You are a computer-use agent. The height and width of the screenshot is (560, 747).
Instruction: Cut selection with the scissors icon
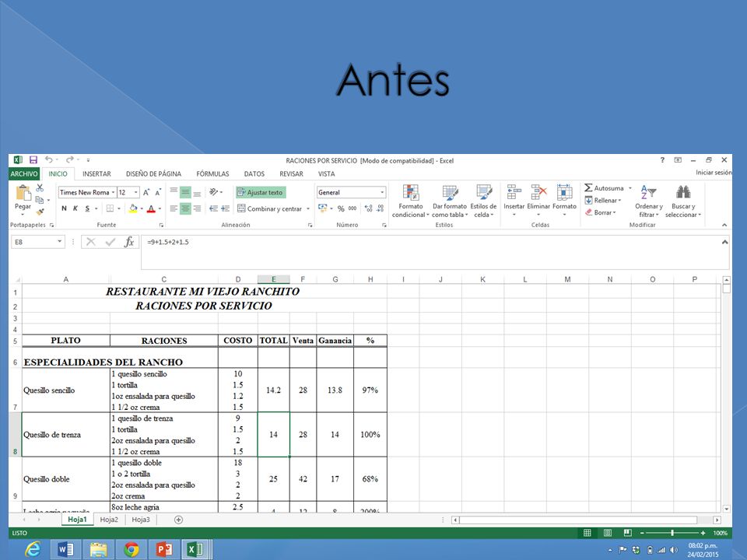[x=40, y=188]
